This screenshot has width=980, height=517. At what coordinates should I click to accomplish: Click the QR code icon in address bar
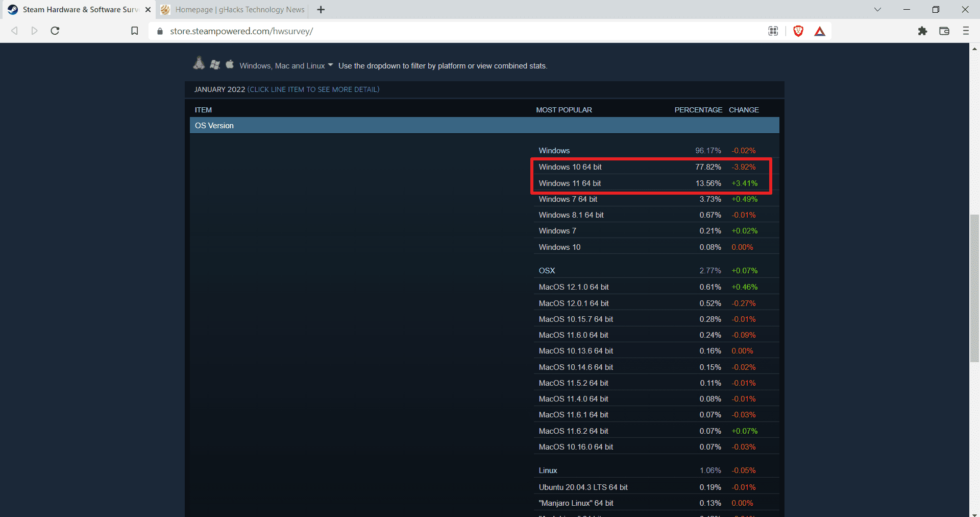[x=773, y=31]
